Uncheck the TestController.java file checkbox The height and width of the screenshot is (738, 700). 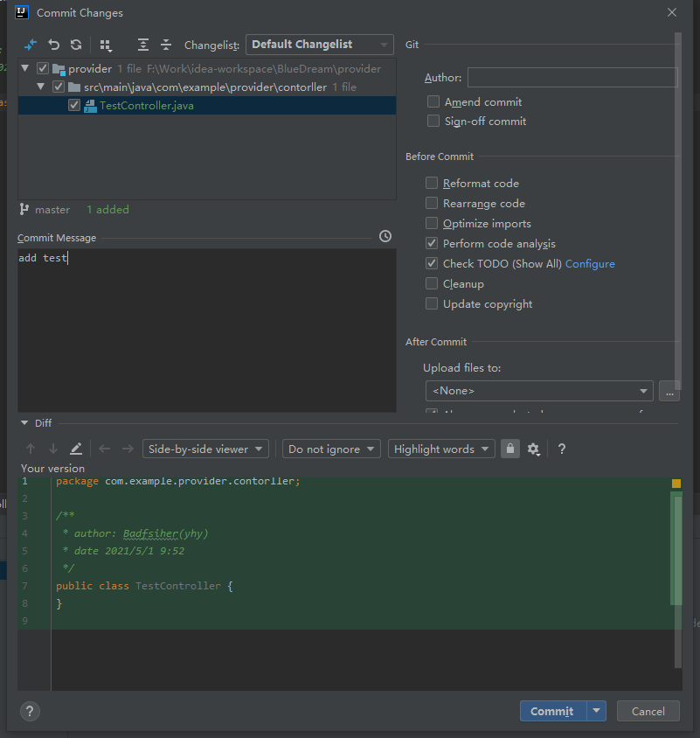pos(74,105)
